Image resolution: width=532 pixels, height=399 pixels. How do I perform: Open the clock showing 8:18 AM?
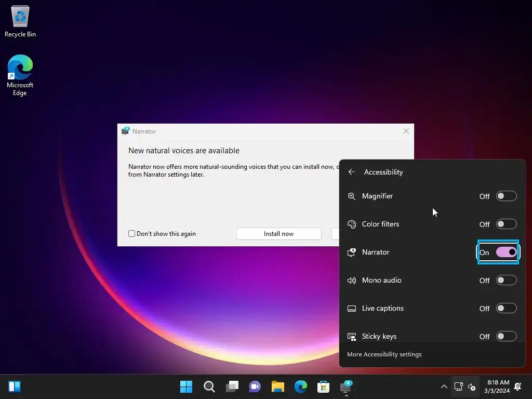coord(497,387)
